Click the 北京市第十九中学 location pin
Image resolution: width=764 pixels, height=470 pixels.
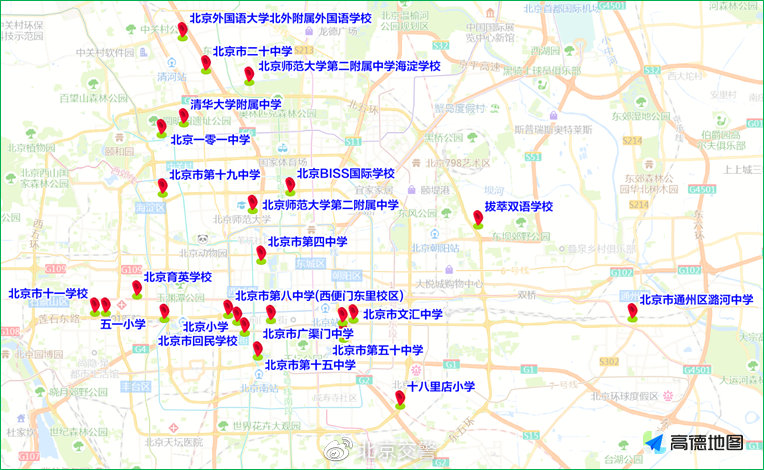click(162, 186)
